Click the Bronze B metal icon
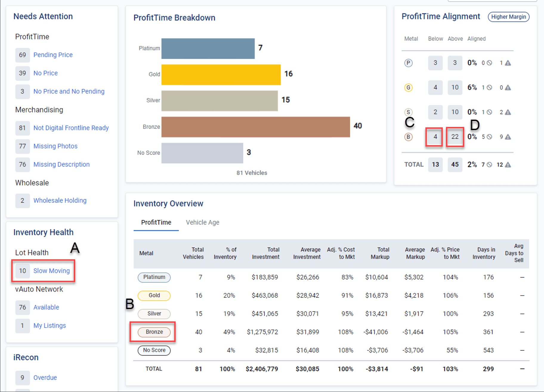544x392 pixels. click(408, 137)
